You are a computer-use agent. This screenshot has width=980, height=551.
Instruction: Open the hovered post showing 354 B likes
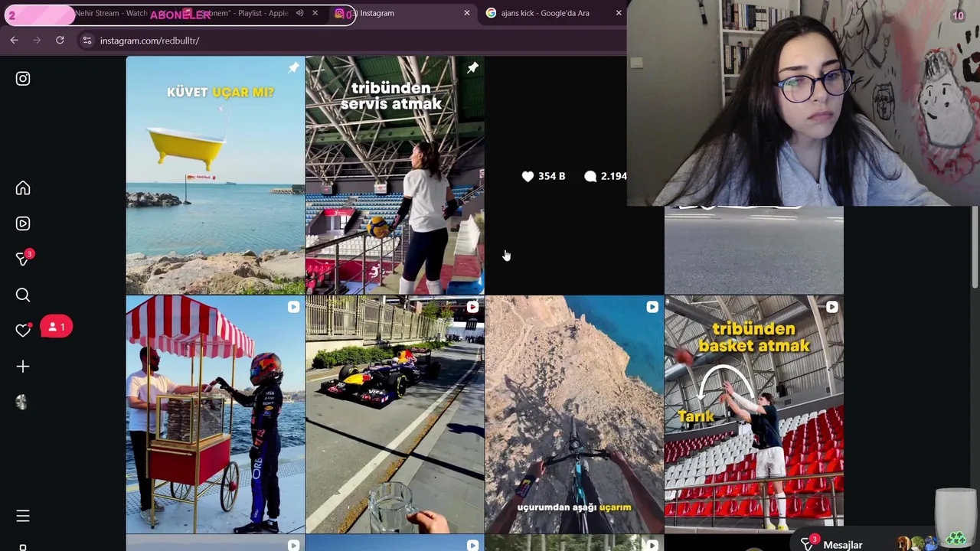point(556,175)
